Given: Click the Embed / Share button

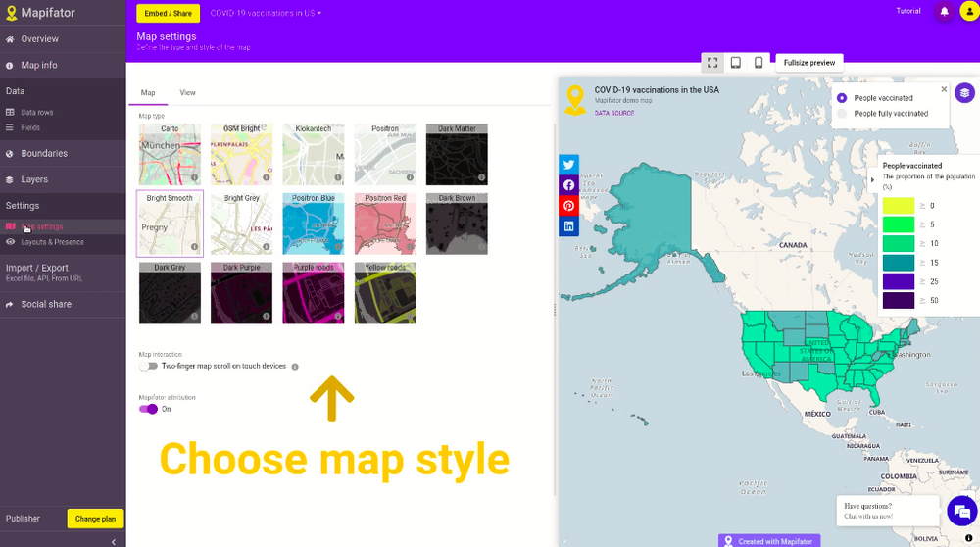Looking at the screenshot, I should coord(169,13).
